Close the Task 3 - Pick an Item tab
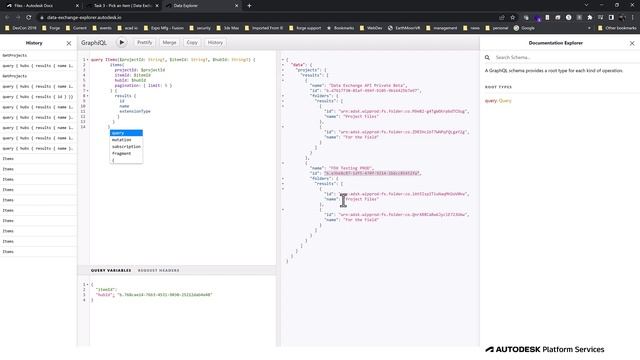Viewport: 640px width, 360px height. click(157, 6)
